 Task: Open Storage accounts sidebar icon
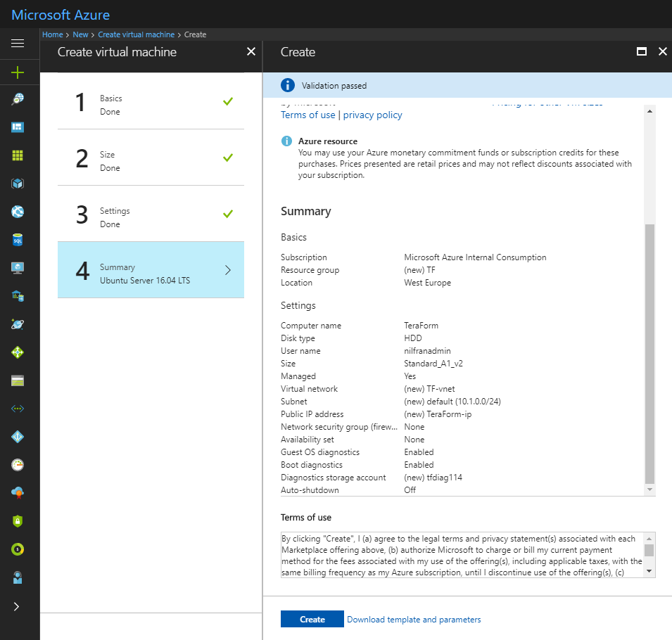[x=18, y=380]
